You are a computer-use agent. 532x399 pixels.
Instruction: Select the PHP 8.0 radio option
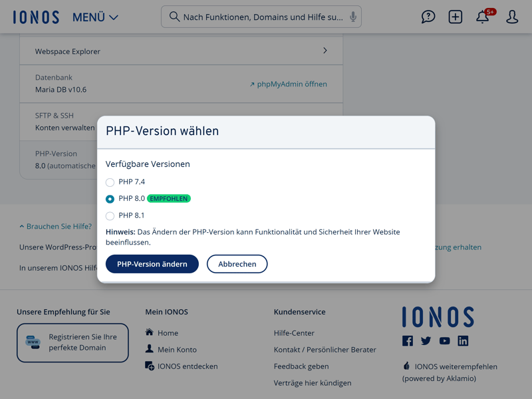tap(110, 199)
